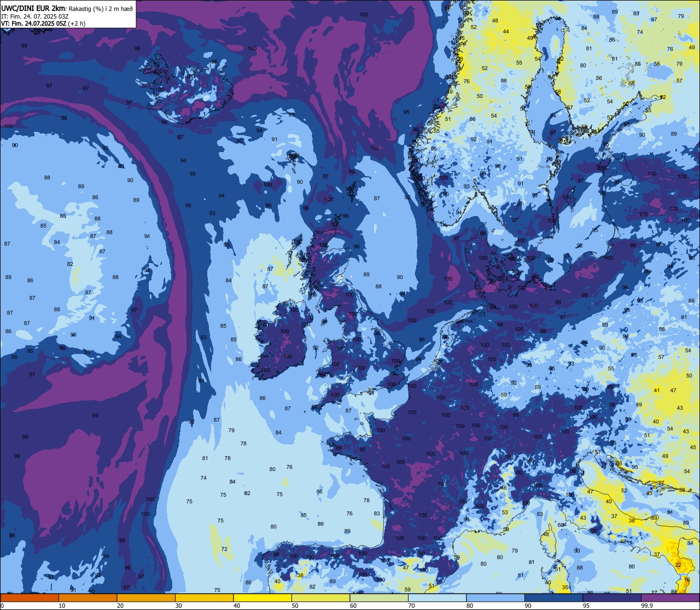
Task: Pick the "40" color bar tick label
Action: pyautogui.click(x=237, y=606)
